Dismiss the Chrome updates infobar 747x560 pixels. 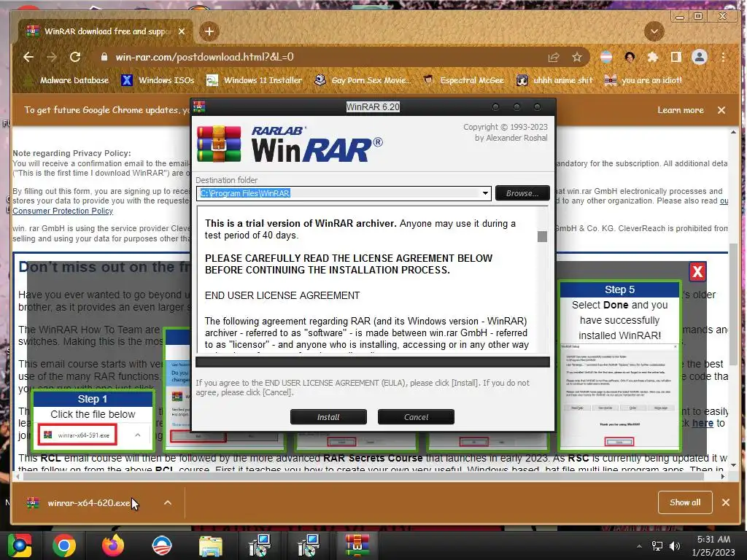tap(721, 110)
